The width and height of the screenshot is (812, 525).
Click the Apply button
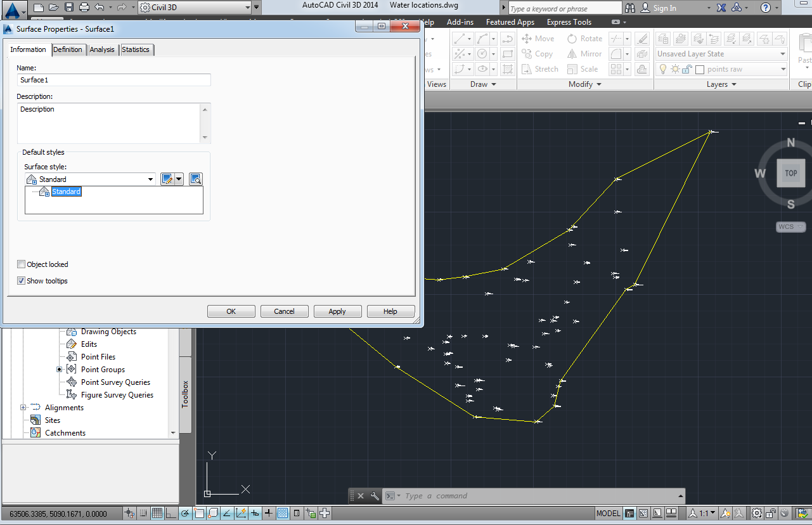[x=338, y=311]
